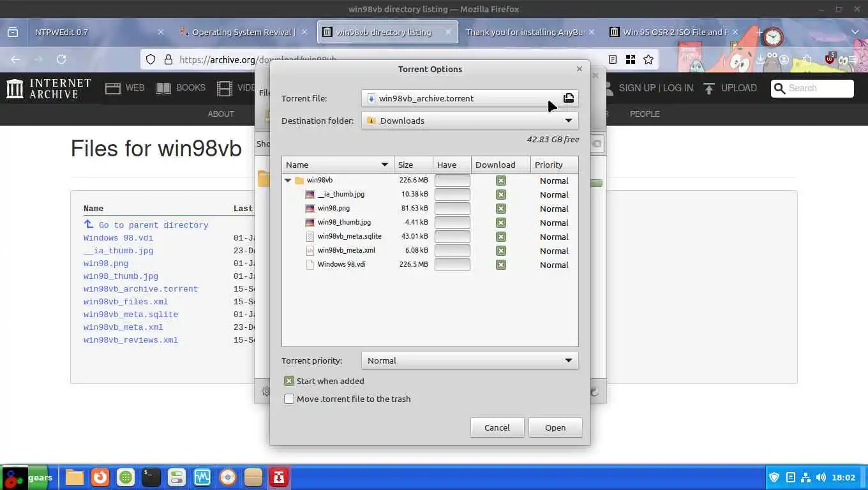Collapse the win98vb folder tree
Viewport: 868px width, 490px height.
pos(288,181)
